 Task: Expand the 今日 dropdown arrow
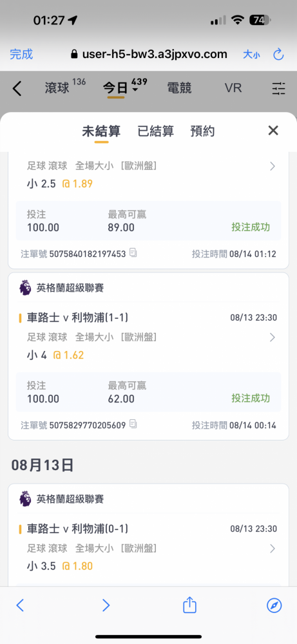click(135, 90)
